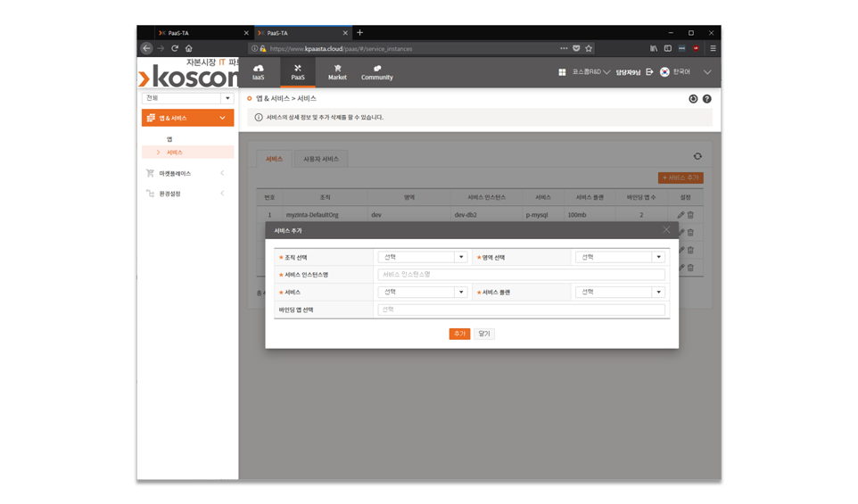Switch to the IaaS top menu

[259, 72]
